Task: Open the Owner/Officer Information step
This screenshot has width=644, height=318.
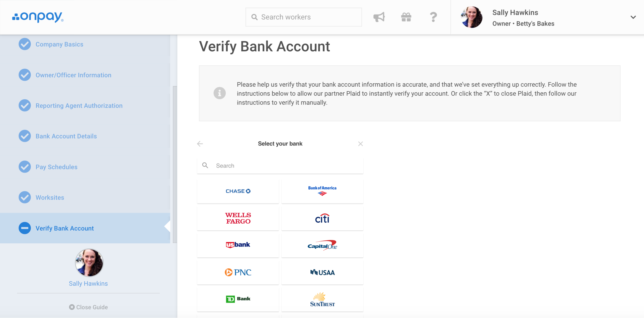Action: tap(73, 75)
